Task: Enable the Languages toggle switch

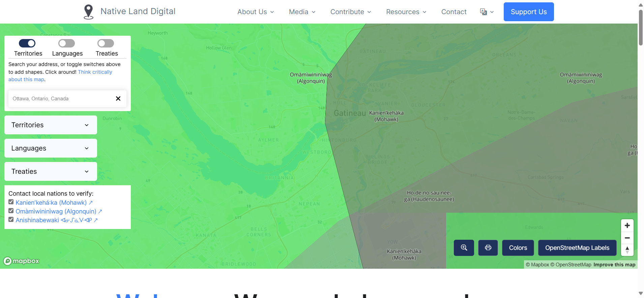Action: [x=66, y=43]
